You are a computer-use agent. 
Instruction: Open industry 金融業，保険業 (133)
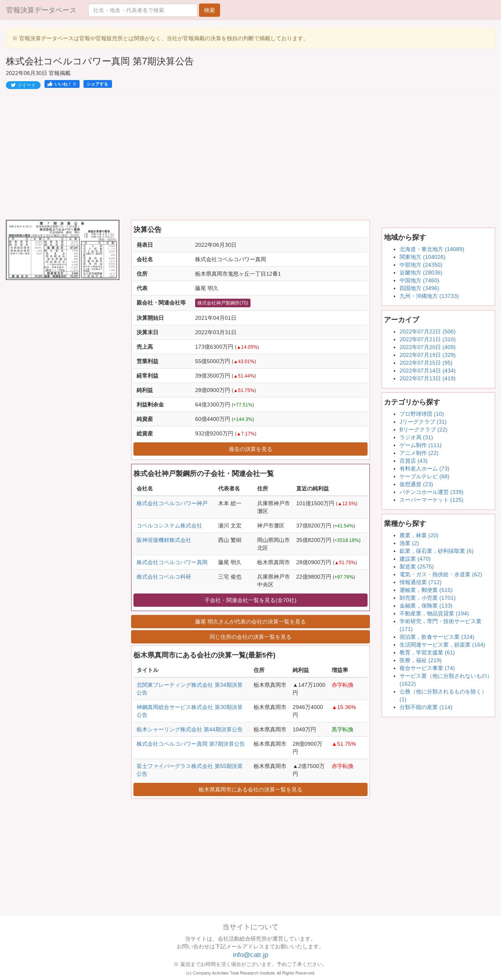coord(426,606)
